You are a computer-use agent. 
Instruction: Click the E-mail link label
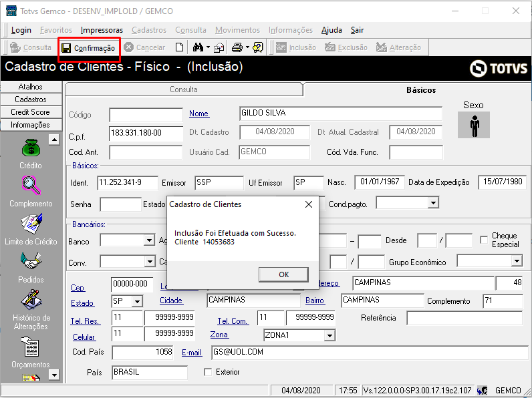click(x=192, y=353)
